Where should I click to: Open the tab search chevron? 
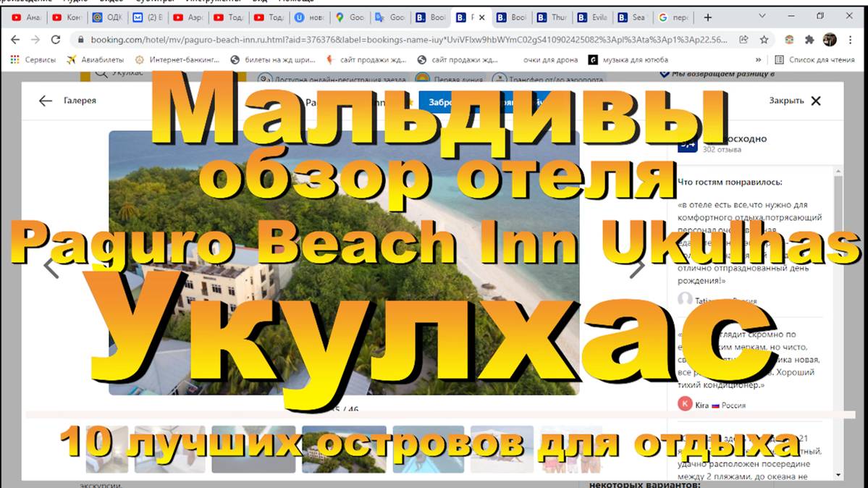761,14
